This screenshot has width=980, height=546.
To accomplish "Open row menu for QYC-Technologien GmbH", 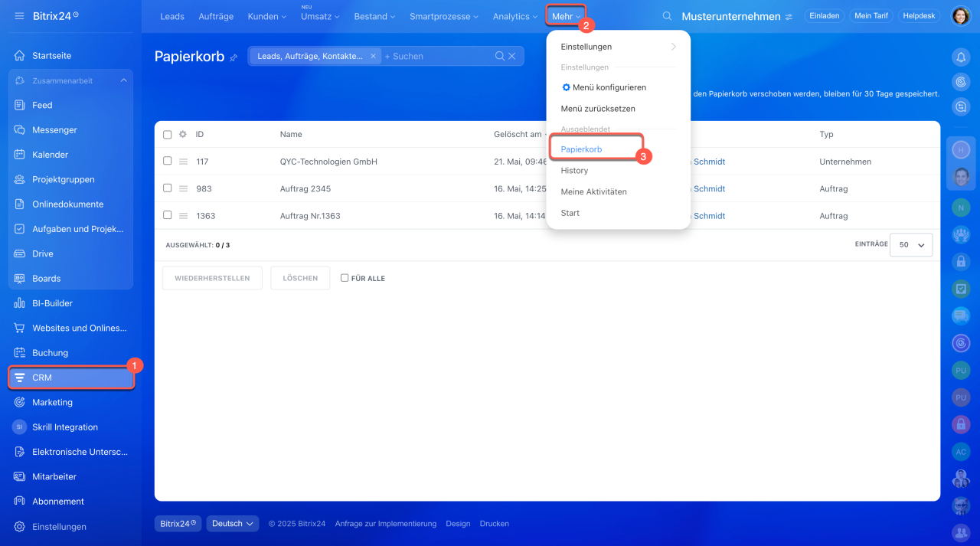I will coord(183,162).
